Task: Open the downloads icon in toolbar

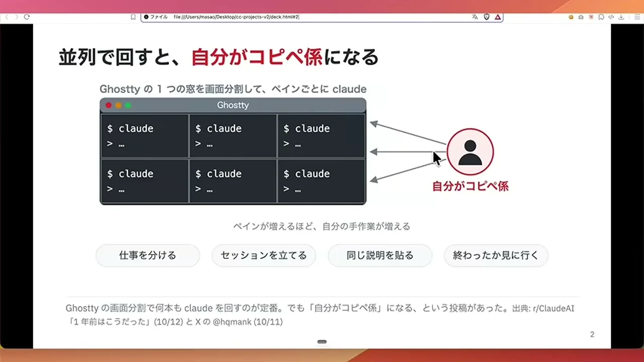Action: coord(622,17)
